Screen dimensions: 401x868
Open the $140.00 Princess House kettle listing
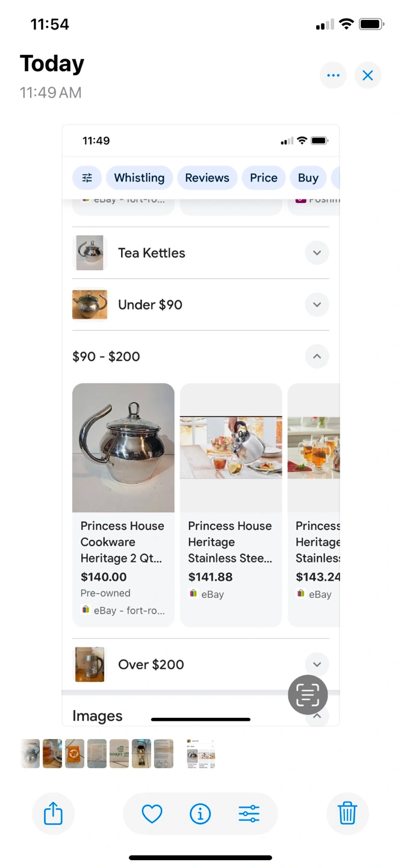[x=123, y=505]
